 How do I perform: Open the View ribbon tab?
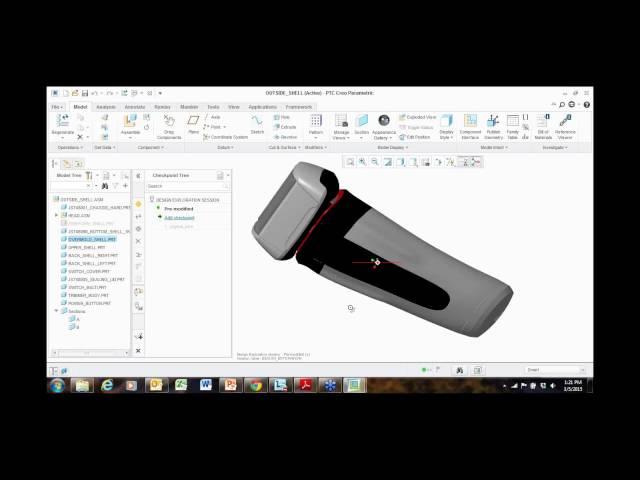tap(234, 106)
